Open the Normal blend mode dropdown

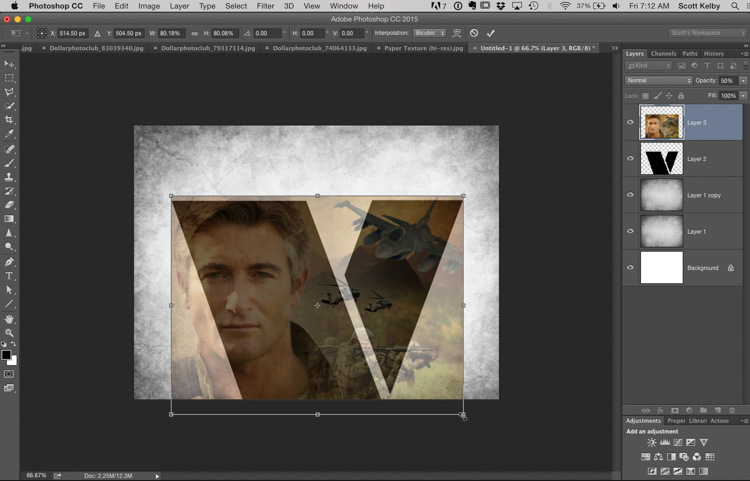(x=658, y=80)
